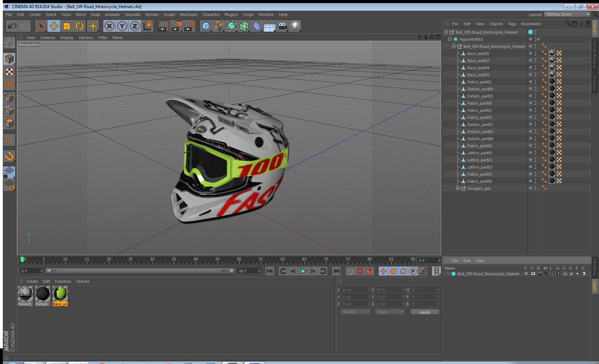599x364 pixels.
Task: Toggle HyperNURBS enable checkmark
Action: [x=539, y=39]
